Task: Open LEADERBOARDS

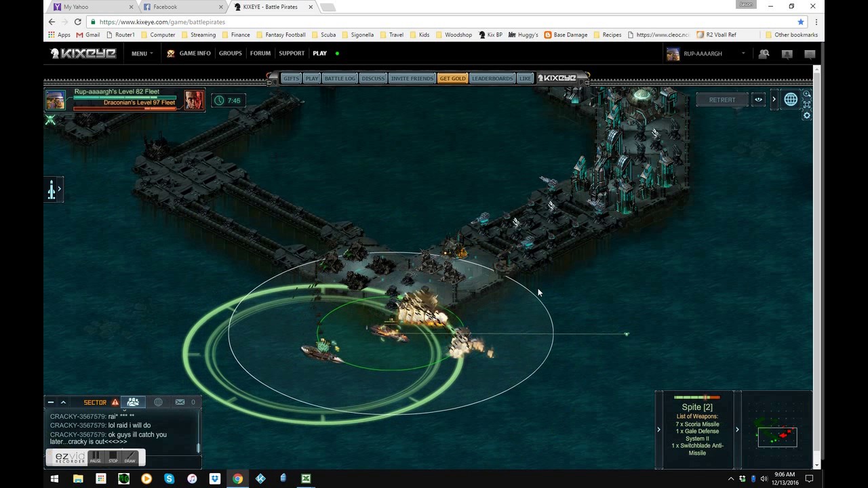Action: click(x=492, y=79)
